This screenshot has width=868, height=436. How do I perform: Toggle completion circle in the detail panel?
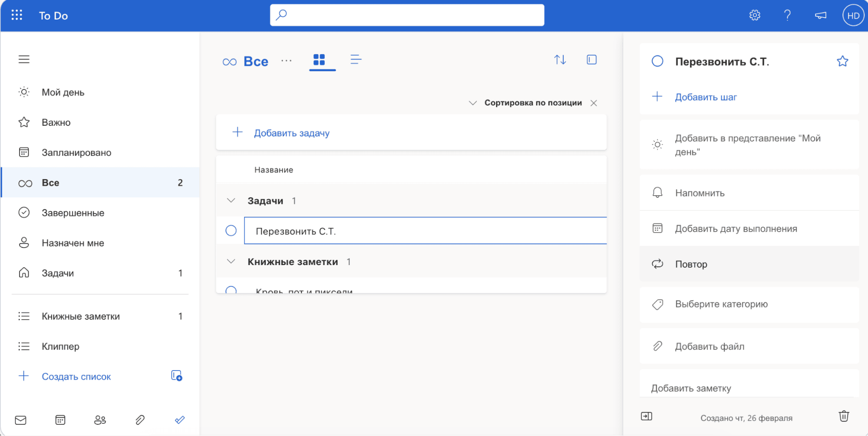coord(657,61)
